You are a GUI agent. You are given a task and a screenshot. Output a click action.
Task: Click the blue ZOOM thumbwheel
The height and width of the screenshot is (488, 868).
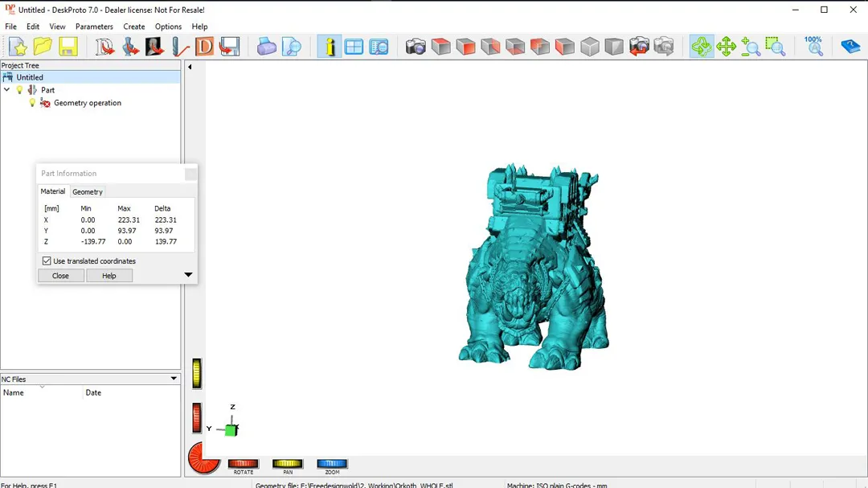[332, 464]
